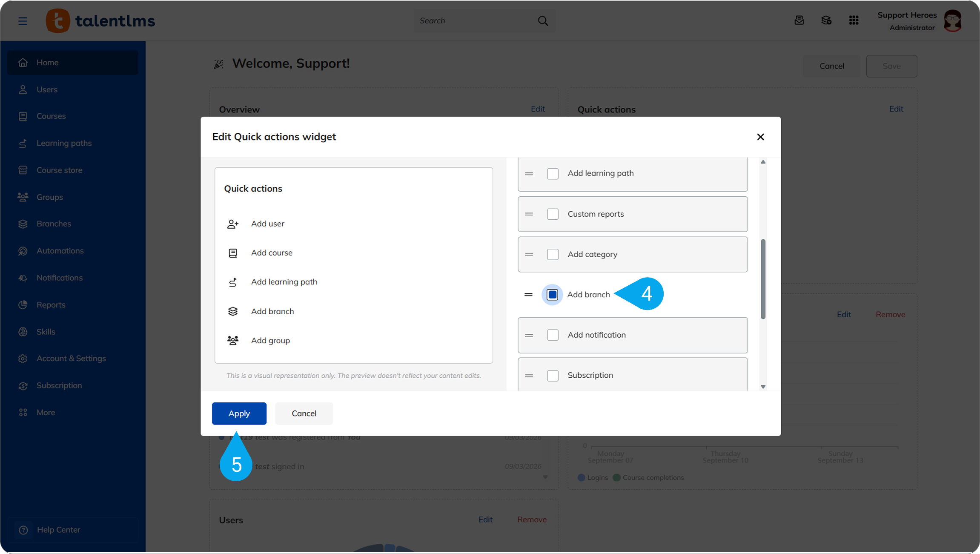Cancel the widget edit dialog

[304, 413]
